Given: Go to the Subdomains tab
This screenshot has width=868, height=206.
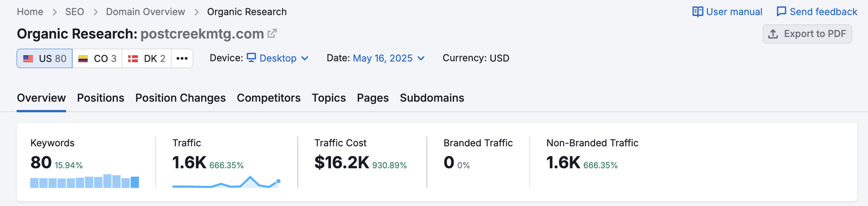Looking at the screenshot, I should pos(432,98).
